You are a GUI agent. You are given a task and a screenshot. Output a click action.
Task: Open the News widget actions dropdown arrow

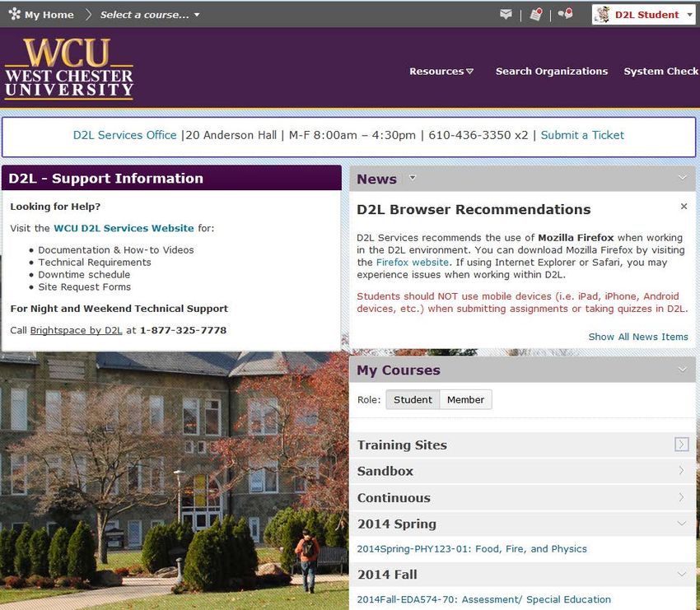(x=413, y=178)
